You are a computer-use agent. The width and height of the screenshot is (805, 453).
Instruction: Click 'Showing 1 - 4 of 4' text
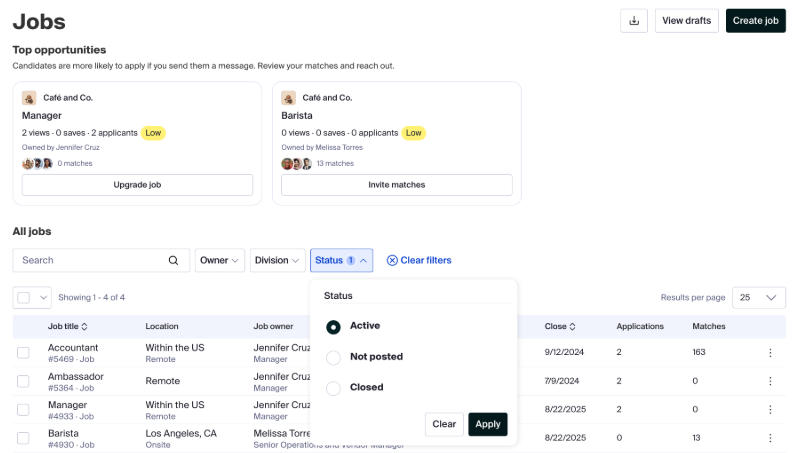(x=91, y=297)
